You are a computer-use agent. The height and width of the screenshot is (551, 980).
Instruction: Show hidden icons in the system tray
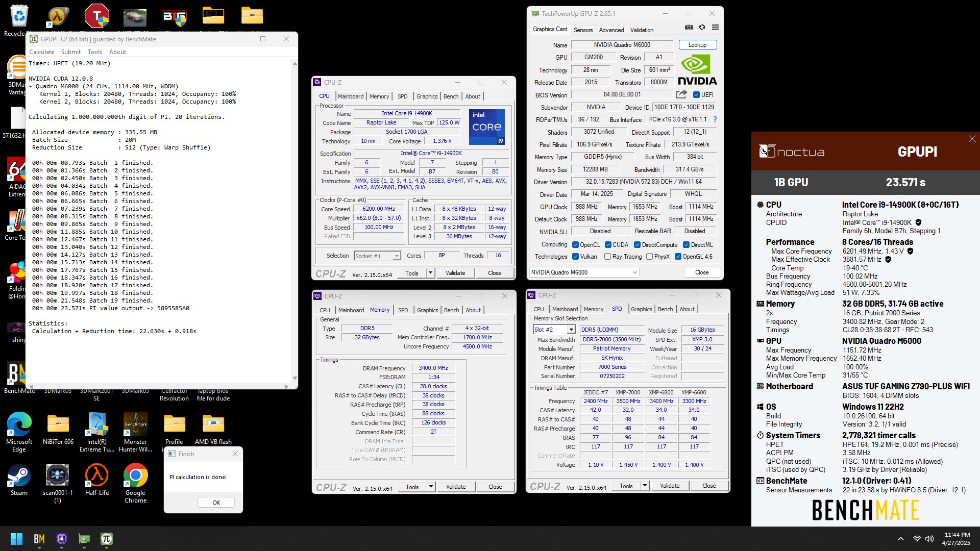tap(900, 539)
